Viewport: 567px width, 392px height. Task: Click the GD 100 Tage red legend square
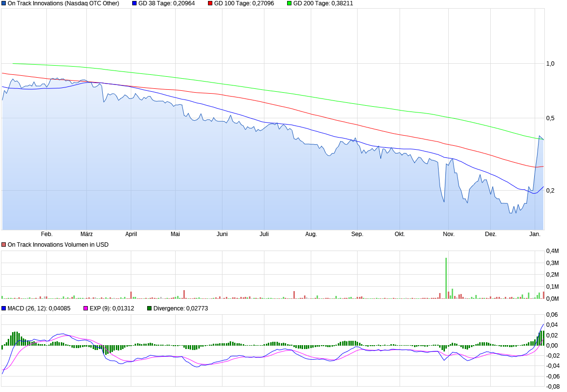pos(210,3)
